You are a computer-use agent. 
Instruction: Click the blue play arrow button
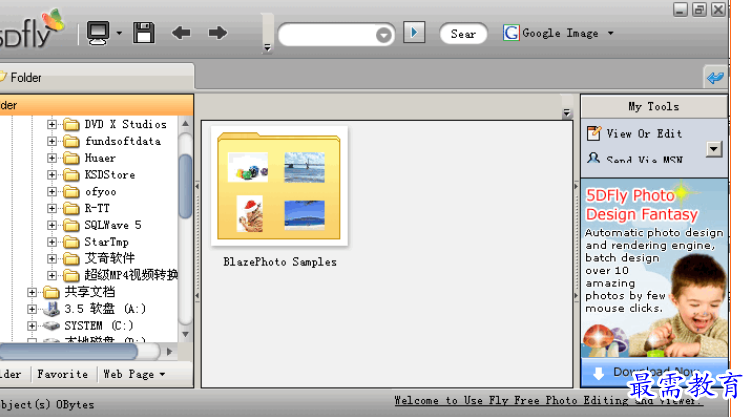coord(414,33)
